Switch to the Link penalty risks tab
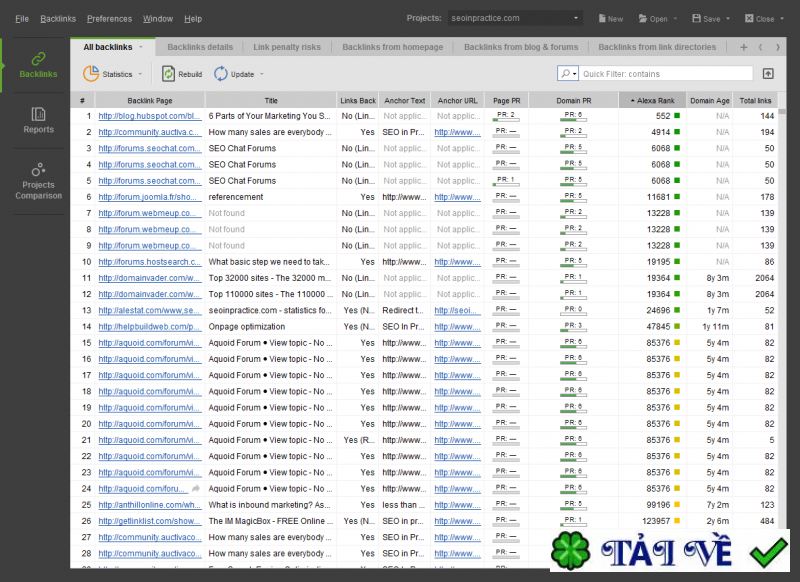800x582 pixels. pyautogui.click(x=287, y=47)
